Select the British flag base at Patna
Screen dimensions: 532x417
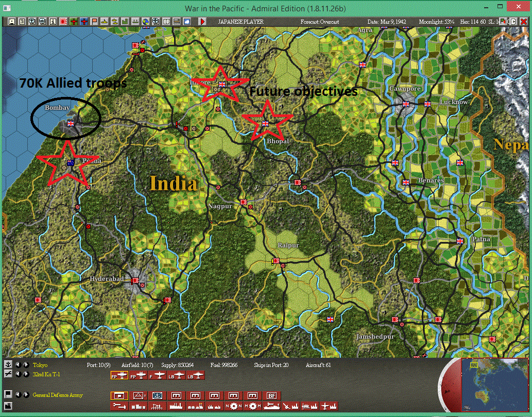click(460, 241)
